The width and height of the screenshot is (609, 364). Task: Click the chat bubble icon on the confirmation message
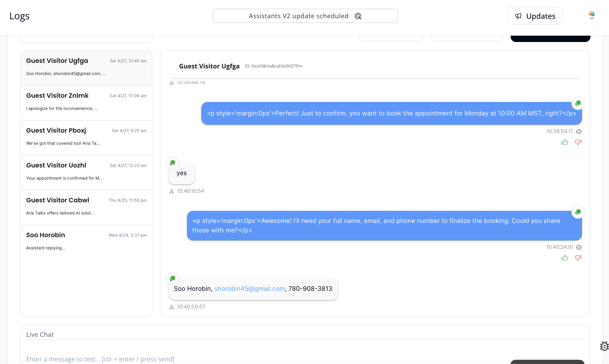tap(578, 103)
